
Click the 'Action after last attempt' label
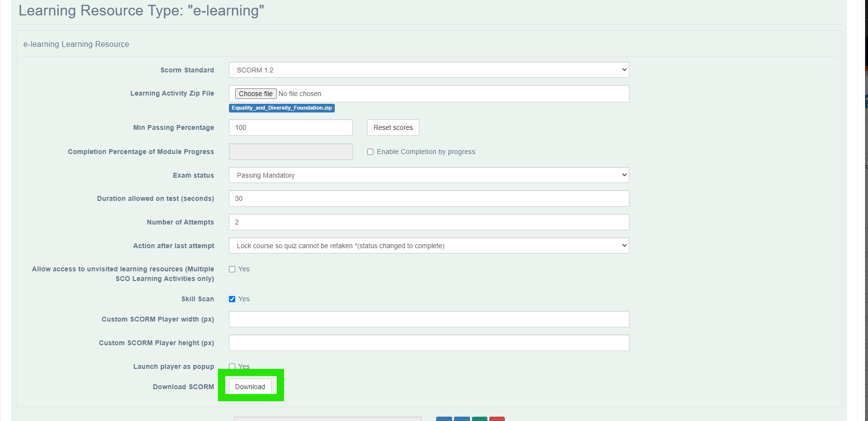(x=174, y=246)
